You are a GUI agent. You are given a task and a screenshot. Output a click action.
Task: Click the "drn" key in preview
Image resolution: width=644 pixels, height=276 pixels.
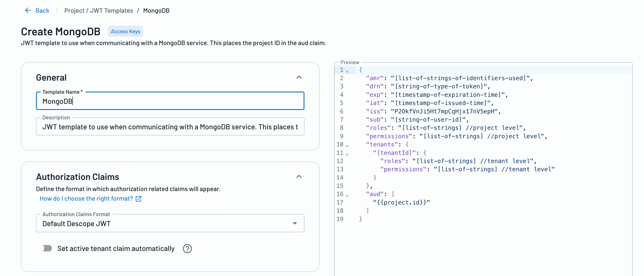pyautogui.click(x=375, y=87)
